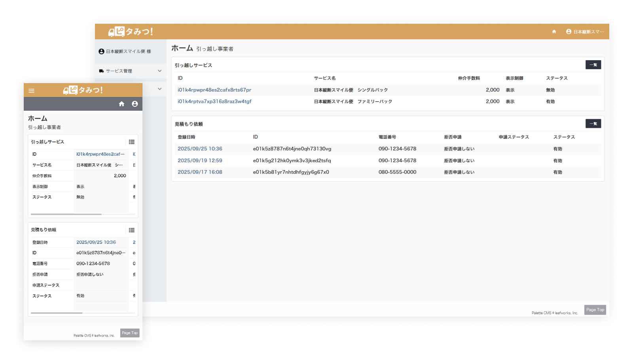Click the user account icon in mobile toolbar

[135, 104]
